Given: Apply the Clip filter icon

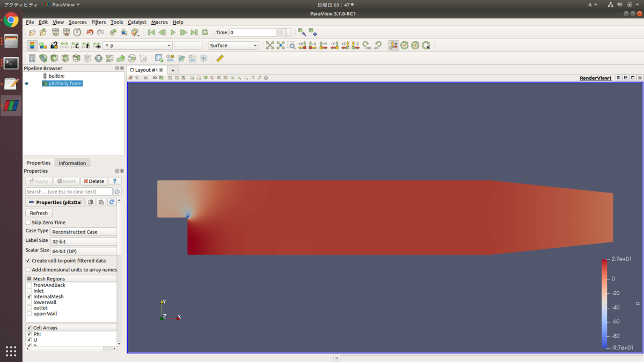Looking at the screenshot, I should coord(54,58).
